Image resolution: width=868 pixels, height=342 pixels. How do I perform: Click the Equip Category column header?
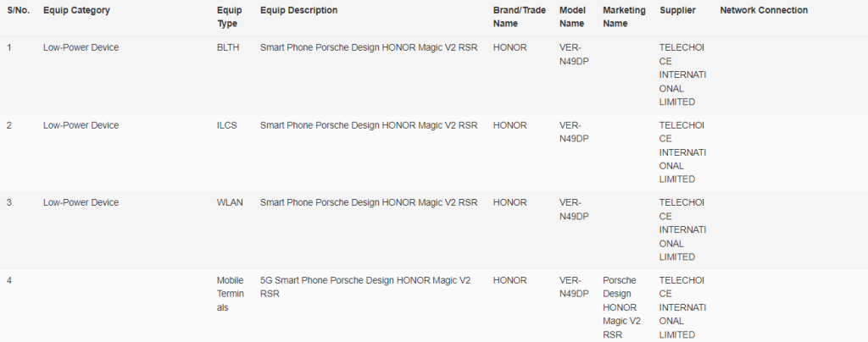[76, 10]
